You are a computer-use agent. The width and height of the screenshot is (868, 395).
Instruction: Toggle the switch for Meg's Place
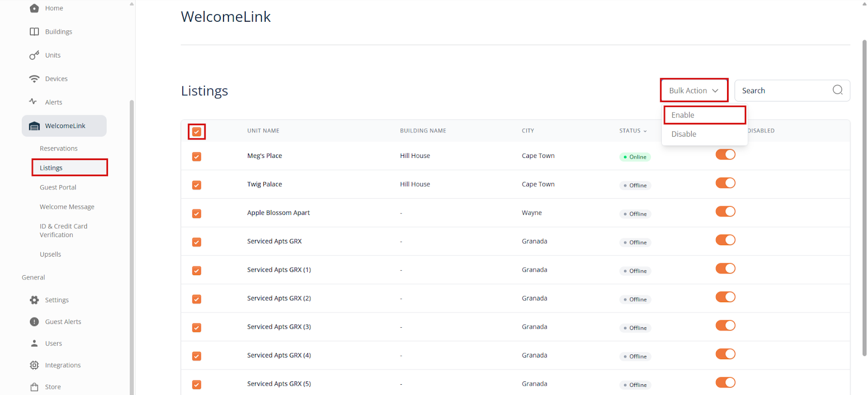point(725,155)
